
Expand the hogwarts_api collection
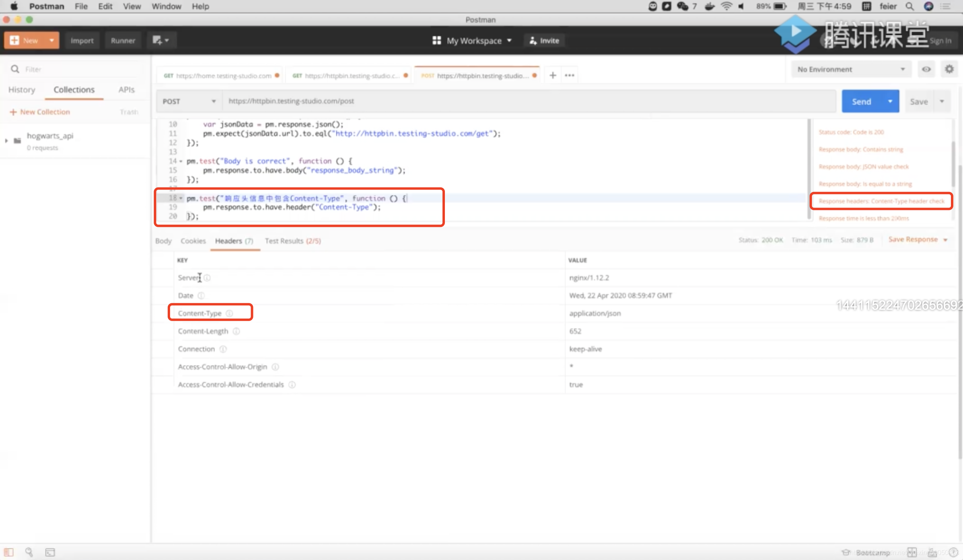pyautogui.click(x=6, y=140)
